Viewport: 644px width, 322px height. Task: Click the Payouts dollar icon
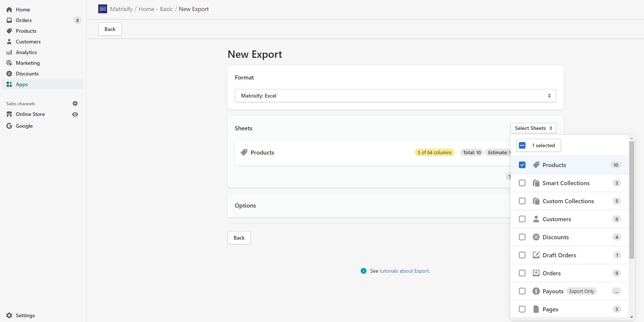pos(536,291)
